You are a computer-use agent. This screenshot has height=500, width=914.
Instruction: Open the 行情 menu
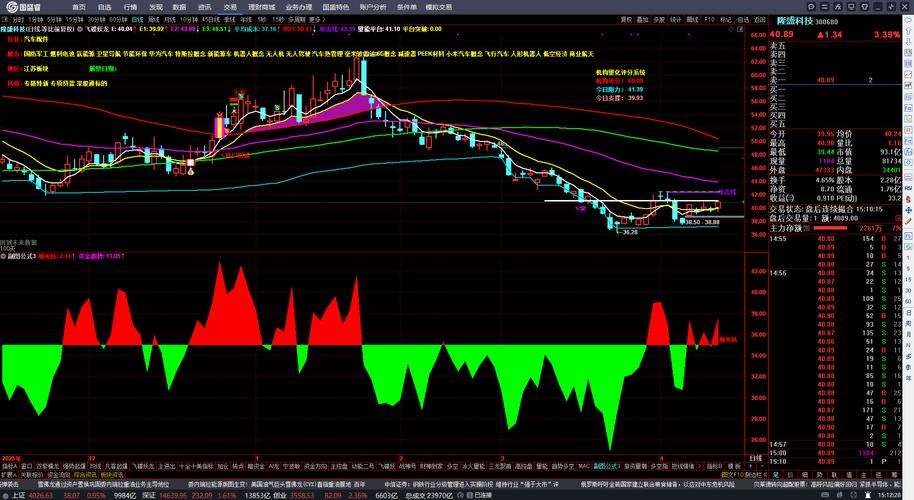pyautogui.click(x=130, y=7)
